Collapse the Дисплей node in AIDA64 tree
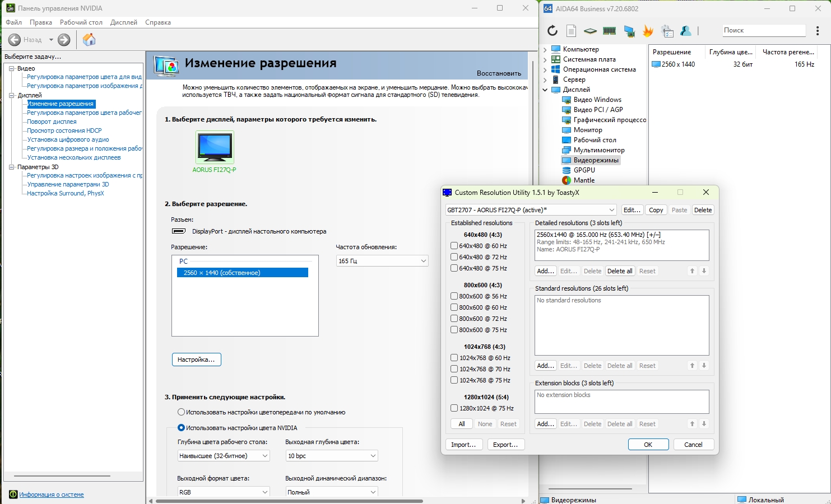 pos(545,90)
